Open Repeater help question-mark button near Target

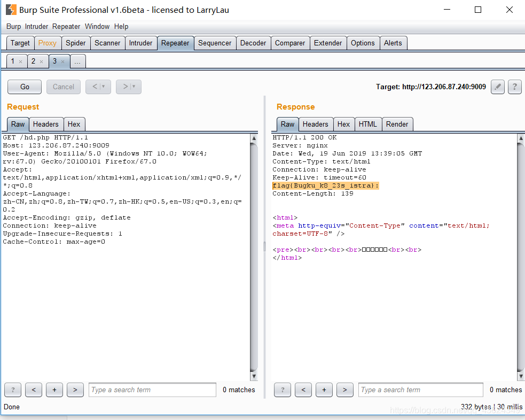515,87
